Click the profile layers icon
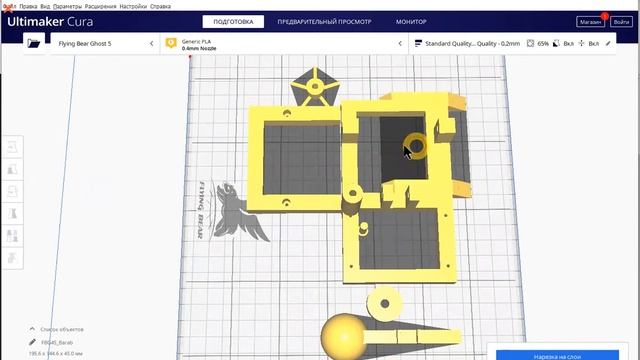 [x=418, y=43]
